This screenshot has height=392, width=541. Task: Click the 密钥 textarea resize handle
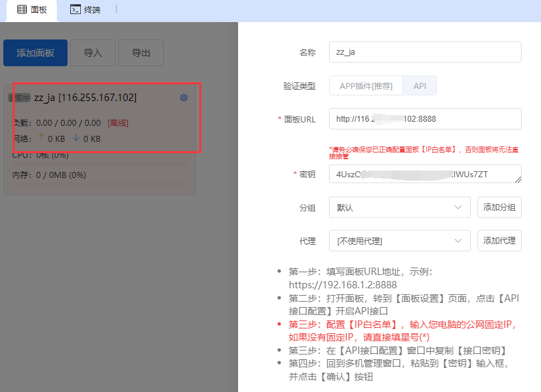(x=518, y=179)
